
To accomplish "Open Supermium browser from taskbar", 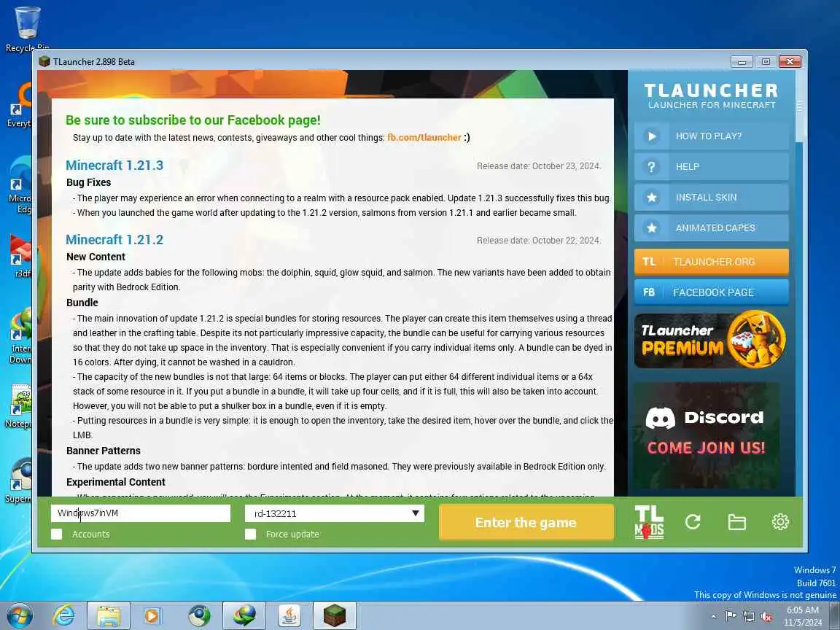I will pos(199,616).
